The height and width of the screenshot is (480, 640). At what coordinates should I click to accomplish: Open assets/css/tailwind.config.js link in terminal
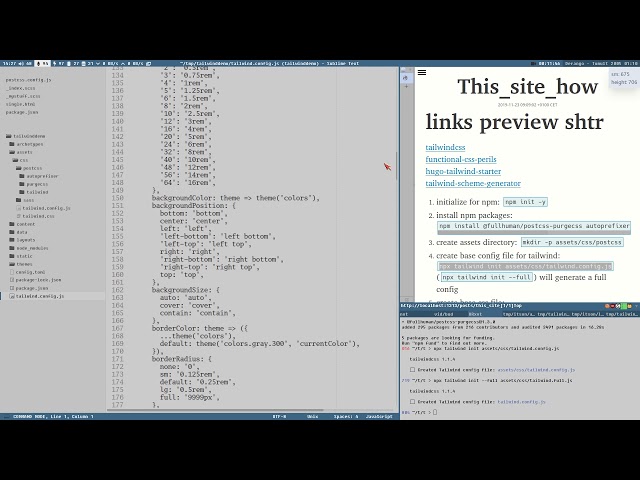point(536,370)
